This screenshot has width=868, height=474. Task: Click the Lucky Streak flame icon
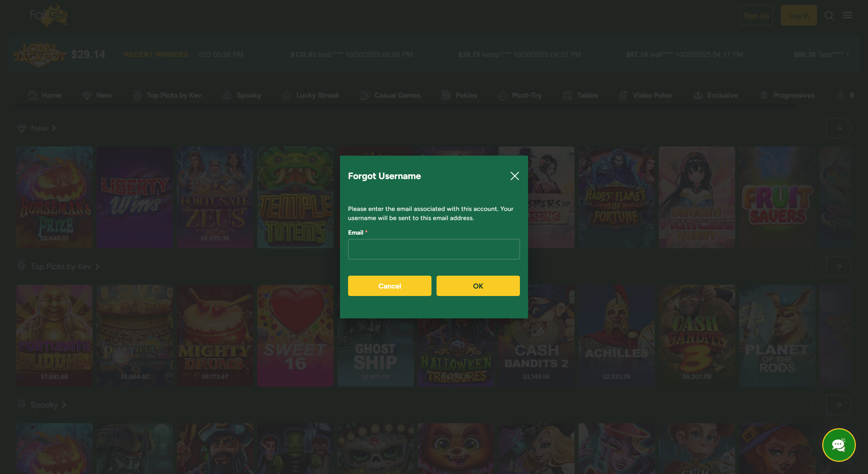pos(287,95)
